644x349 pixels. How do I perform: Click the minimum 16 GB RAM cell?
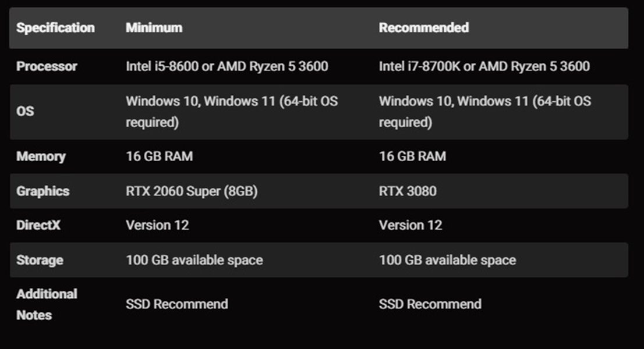(159, 156)
